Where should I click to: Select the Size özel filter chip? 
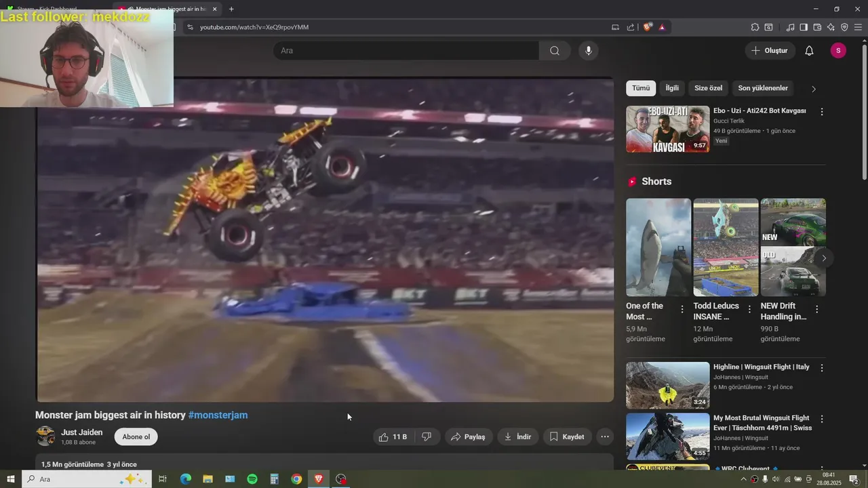point(709,88)
